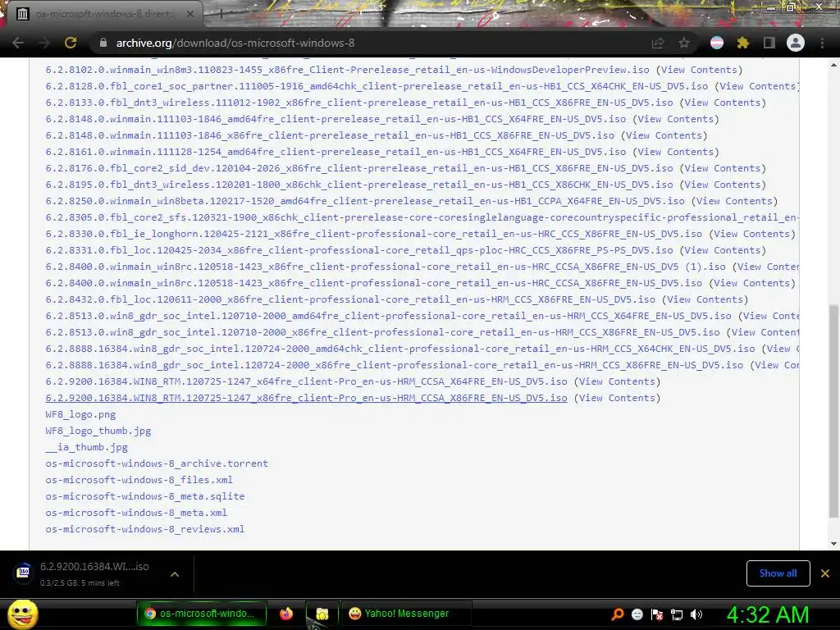The image size is (840, 630).
Task: Click the ISO file icon in the downloads bar
Action: [x=24, y=573]
